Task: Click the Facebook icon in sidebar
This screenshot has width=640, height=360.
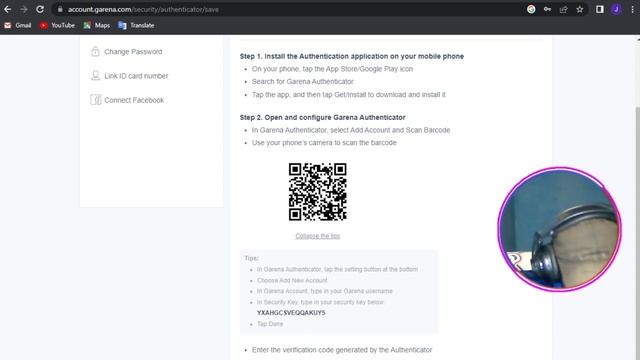Action: (x=96, y=100)
